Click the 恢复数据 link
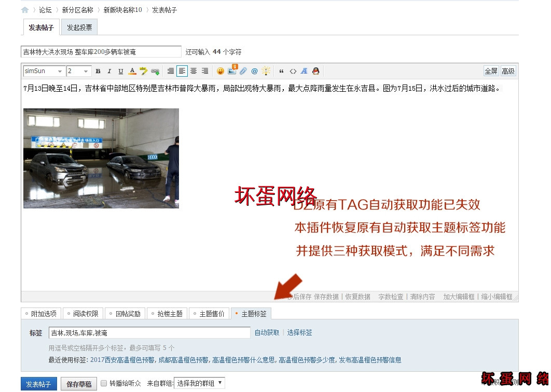The height and width of the screenshot is (392, 551). 357,297
